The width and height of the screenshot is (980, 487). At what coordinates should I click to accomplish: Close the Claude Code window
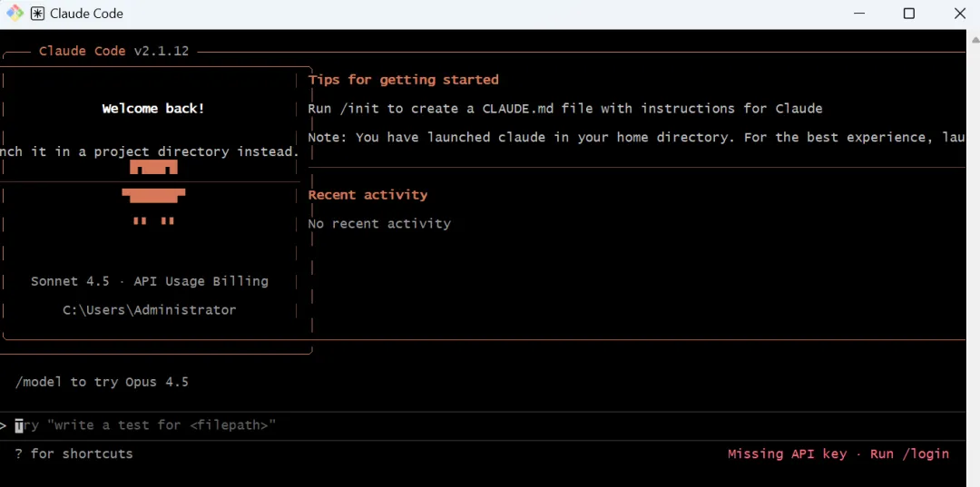click(960, 13)
